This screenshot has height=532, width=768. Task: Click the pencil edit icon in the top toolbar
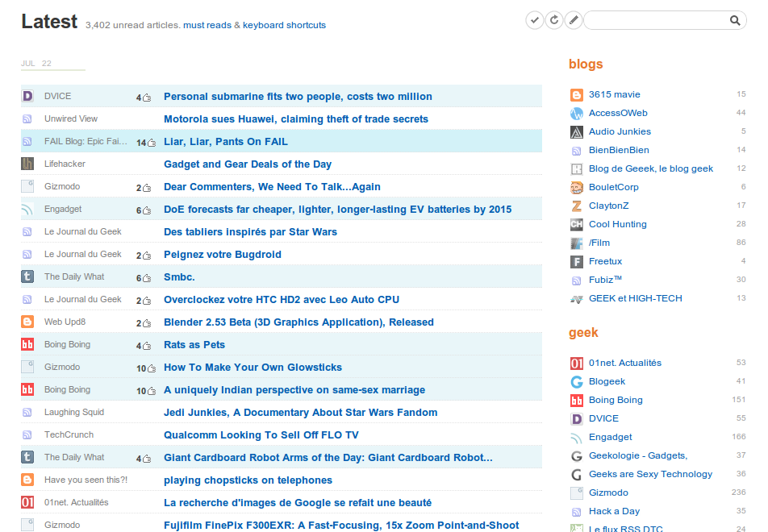[x=574, y=20]
